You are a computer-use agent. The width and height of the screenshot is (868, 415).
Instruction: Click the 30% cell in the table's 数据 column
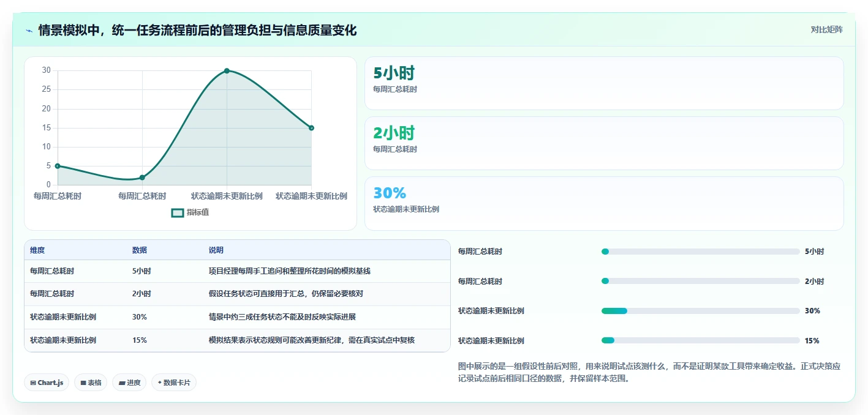tap(140, 317)
